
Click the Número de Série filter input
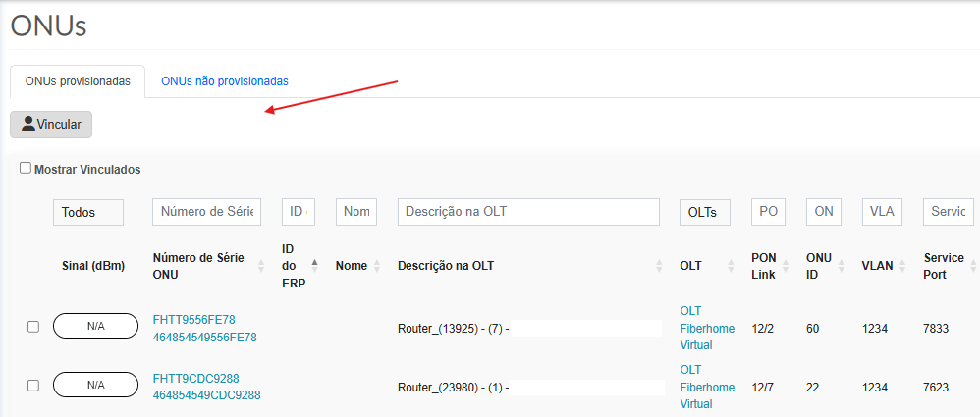pos(206,212)
